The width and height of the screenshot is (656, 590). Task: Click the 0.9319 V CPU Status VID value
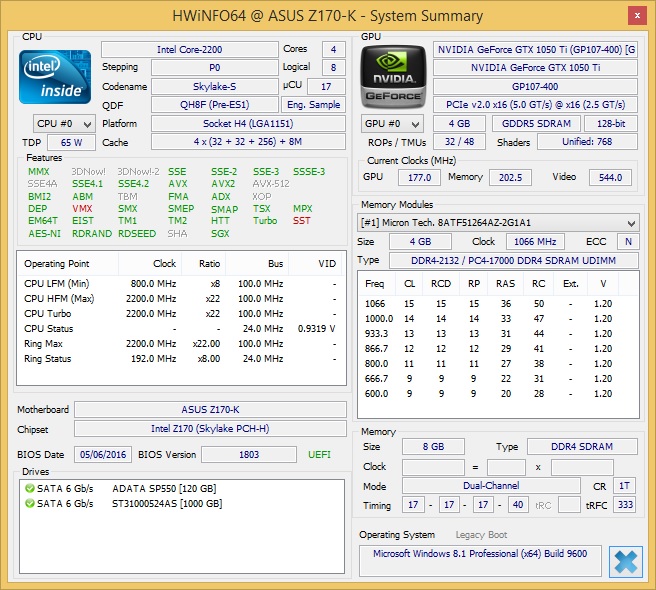[316, 329]
